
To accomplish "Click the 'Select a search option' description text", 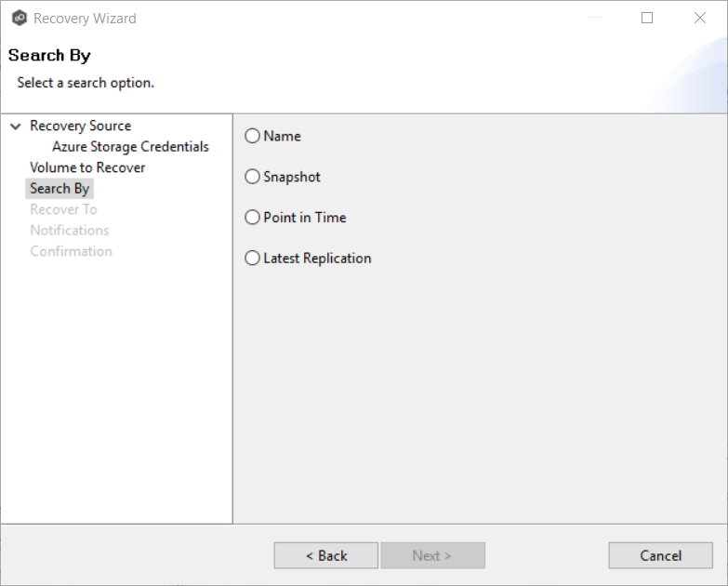I will click(86, 83).
